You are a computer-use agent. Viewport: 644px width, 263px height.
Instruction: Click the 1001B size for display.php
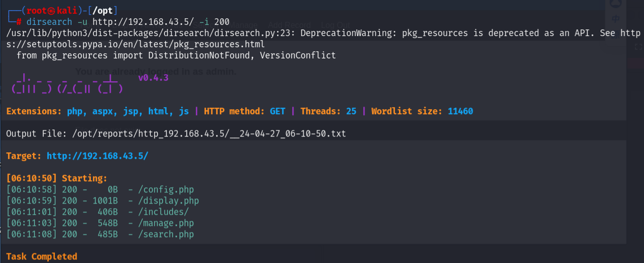[x=105, y=201]
